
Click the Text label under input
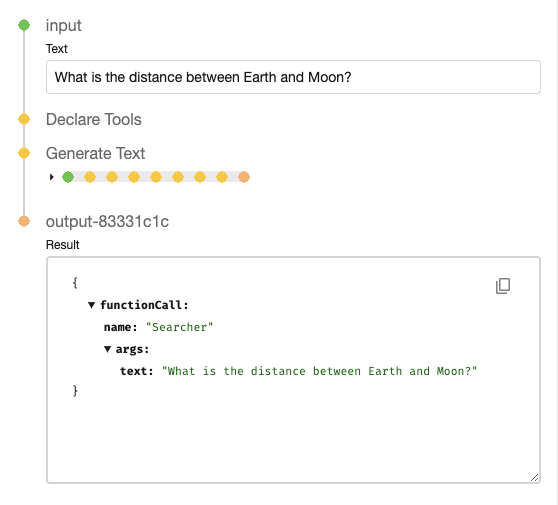[x=57, y=49]
